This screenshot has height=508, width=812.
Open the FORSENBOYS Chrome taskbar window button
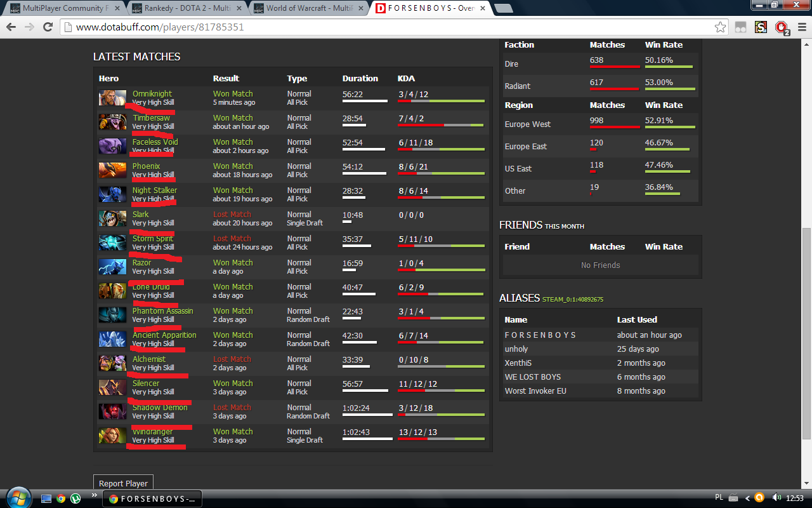point(152,498)
